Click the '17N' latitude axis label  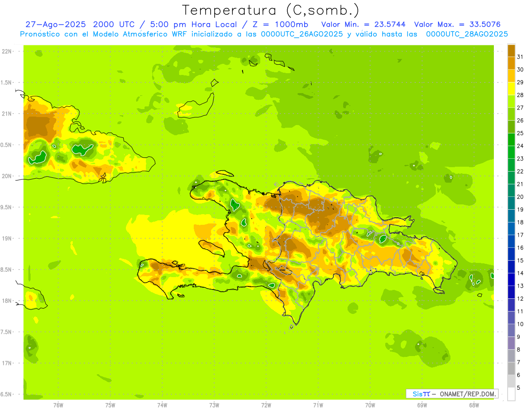pos(7,363)
